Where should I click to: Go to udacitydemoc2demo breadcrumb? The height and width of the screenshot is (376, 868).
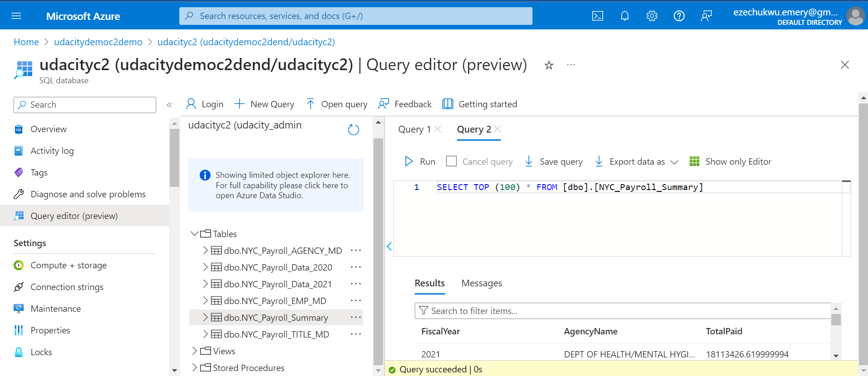(x=98, y=42)
